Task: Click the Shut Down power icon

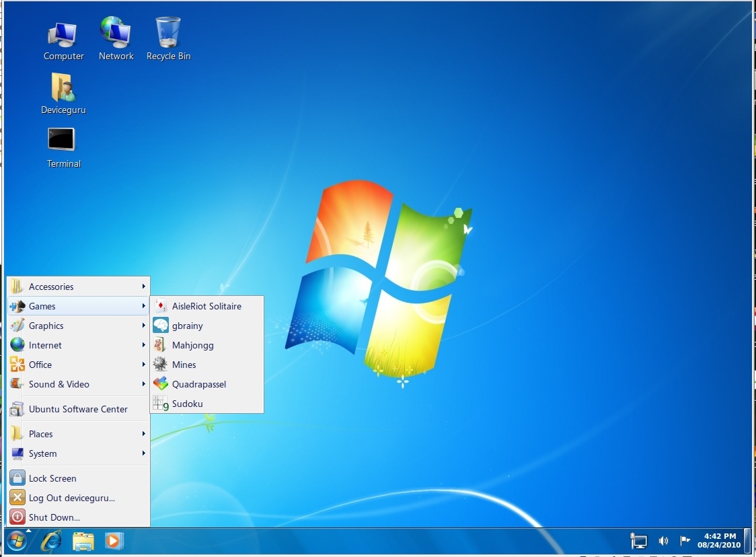Action: point(17,517)
